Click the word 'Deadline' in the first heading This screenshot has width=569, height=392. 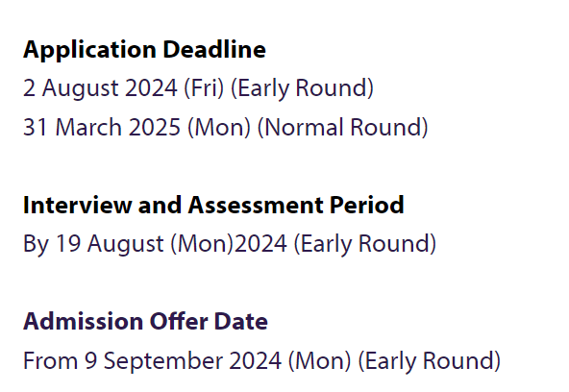(x=214, y=49)
